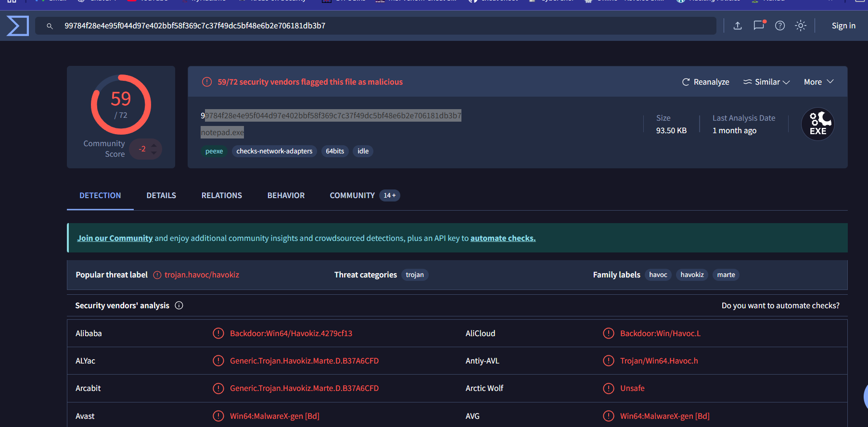This screenshot has width=868, height=427.
Task: Click the 64bits tag
Action: [335, 151]
